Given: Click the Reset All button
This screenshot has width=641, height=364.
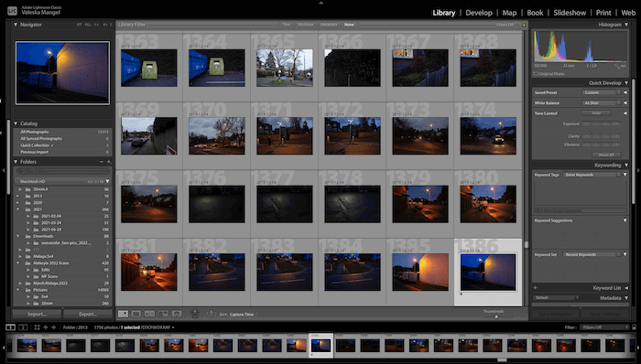Looking at the screenshot, I should [x=606, y=155].
